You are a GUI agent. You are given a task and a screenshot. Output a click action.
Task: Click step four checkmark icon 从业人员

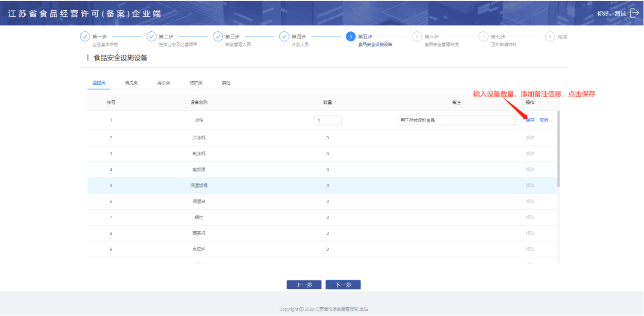point(284,36)
